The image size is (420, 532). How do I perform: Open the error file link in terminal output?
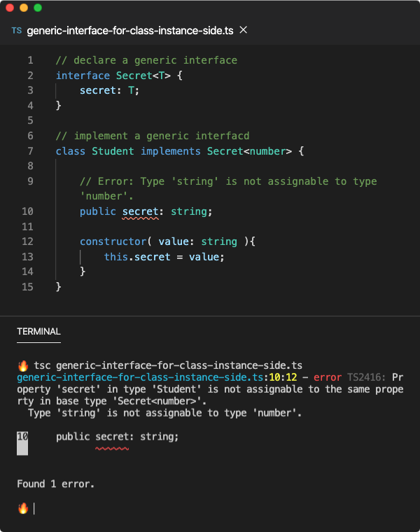(x=140, y=377)
